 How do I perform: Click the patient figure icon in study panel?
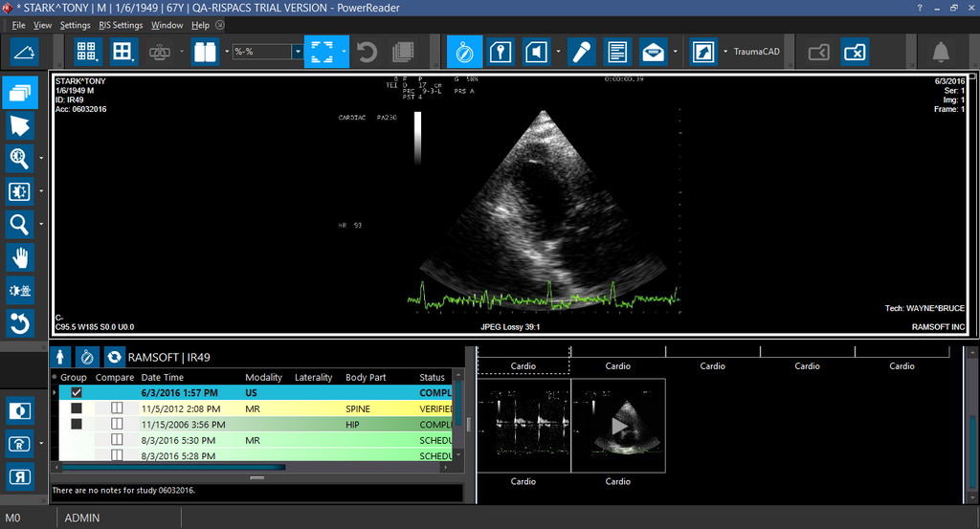click(60, 357)
